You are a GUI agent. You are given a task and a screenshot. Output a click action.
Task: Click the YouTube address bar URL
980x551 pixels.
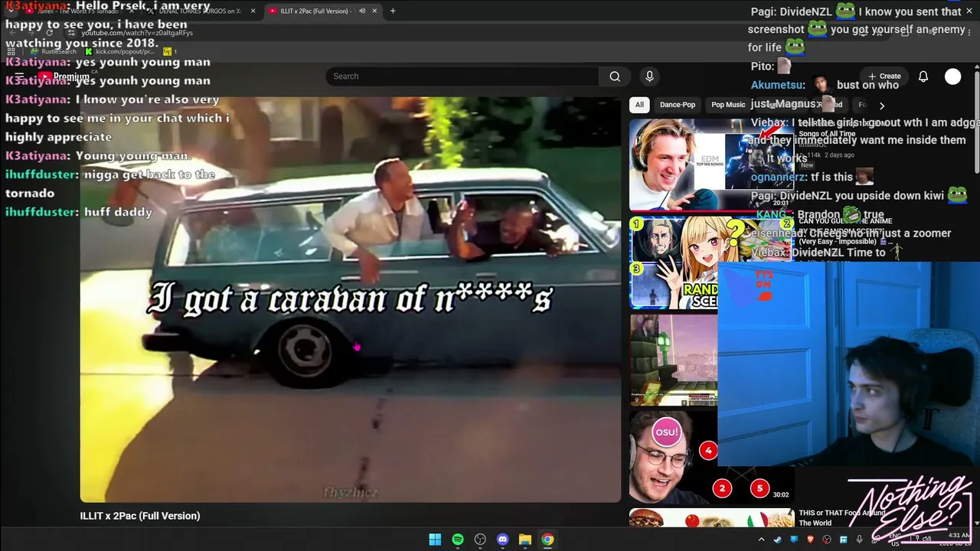(x=137, y=33)
